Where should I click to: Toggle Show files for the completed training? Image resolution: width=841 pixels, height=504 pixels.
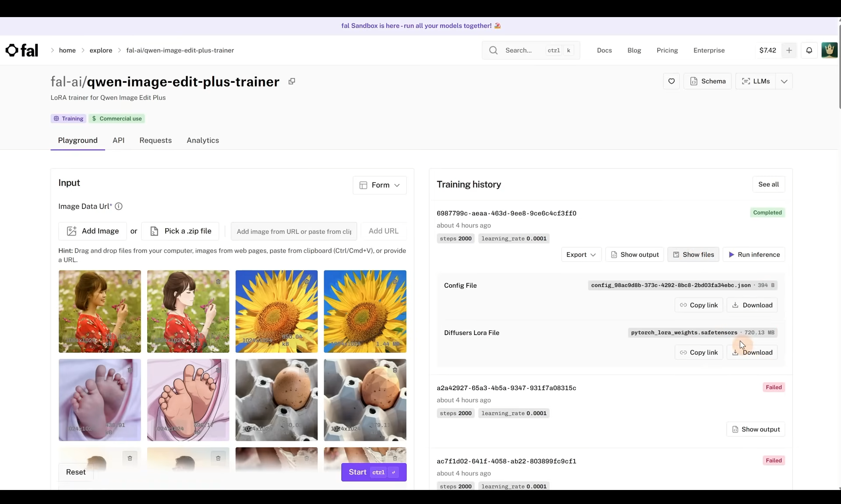click(x=693, y=254)
